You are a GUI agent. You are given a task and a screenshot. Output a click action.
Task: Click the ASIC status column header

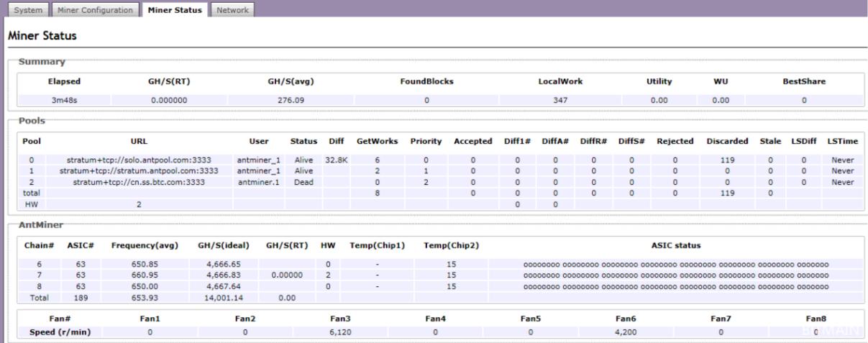coord(675,246)
